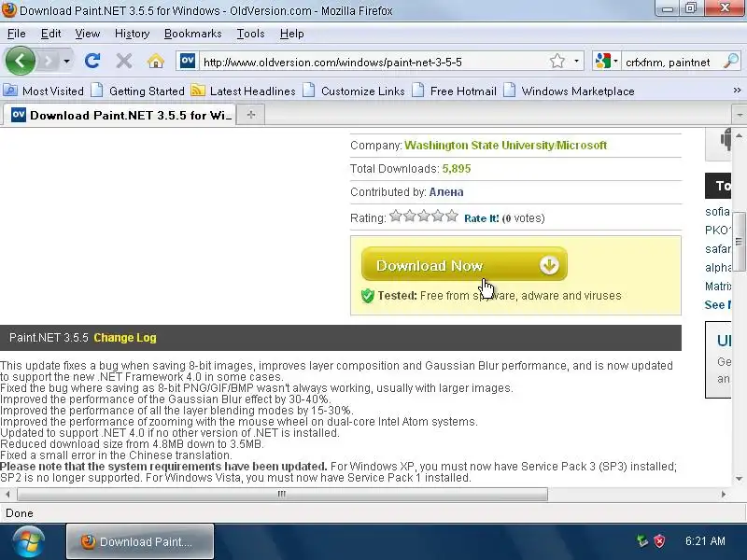747x560 pixels.
Task: Open the View menu
Action: coord(87,34)
